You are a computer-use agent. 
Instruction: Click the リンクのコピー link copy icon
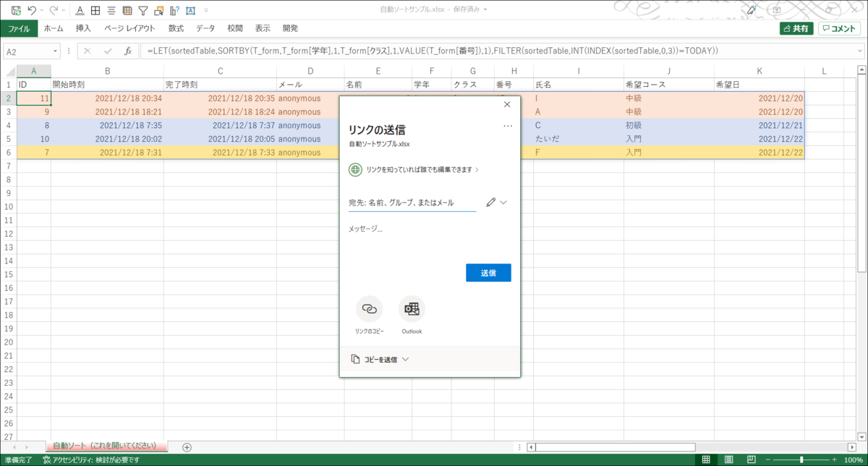click(370, 308)
